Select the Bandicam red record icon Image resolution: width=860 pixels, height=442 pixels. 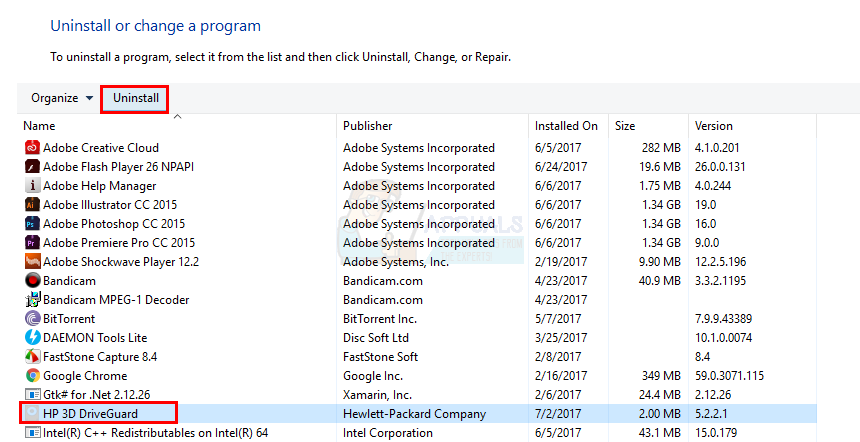pos(32,281)
